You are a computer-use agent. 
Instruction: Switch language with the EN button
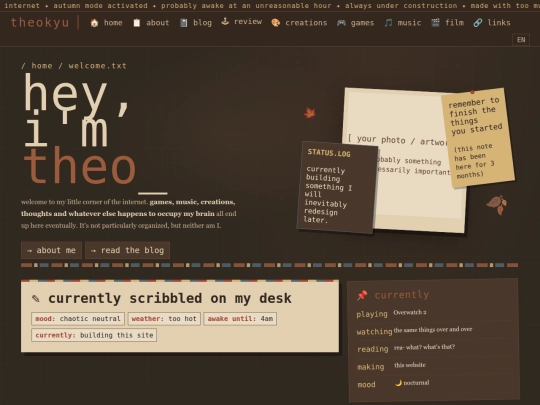(521, 40)
